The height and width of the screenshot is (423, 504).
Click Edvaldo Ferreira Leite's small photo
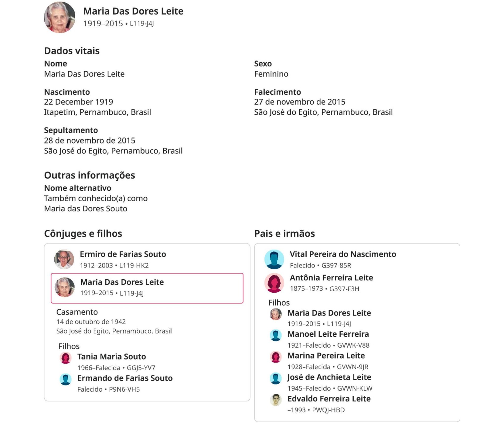[x=276, y=400]
